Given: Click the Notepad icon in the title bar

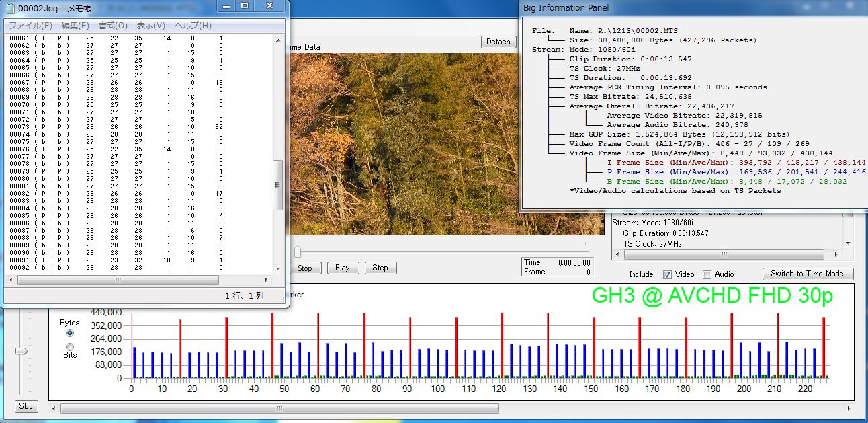Looking at the screenshot, I should [8, 7].
